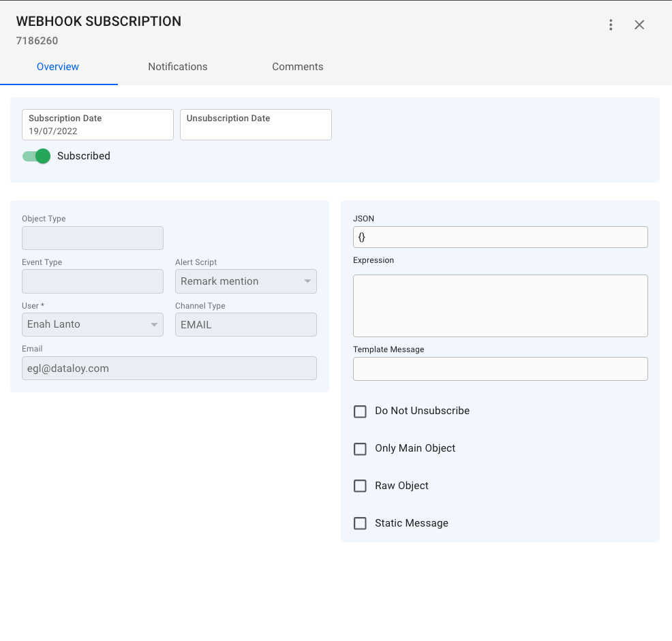Tick the Raw Object checkbox
The height and width of the screenshot is (641, 672).
(360, 486)
